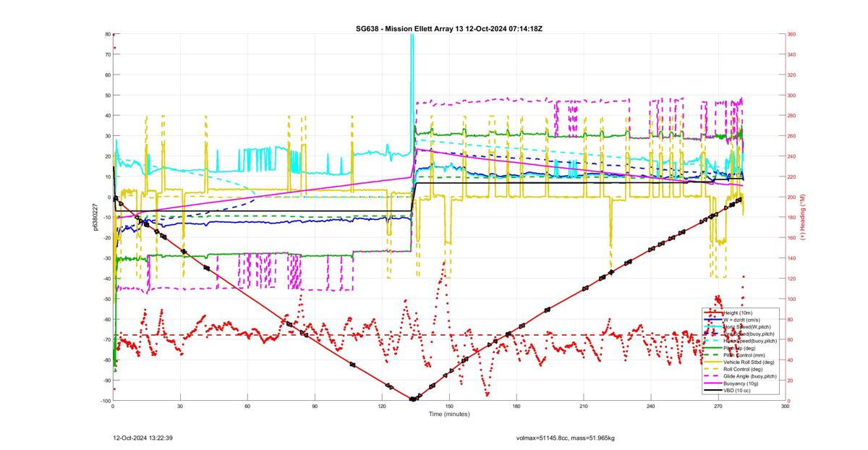The image size is (868, 450).
Task: Click the left y-axis label 'p6380227'
Action: (x=95, y=217)
